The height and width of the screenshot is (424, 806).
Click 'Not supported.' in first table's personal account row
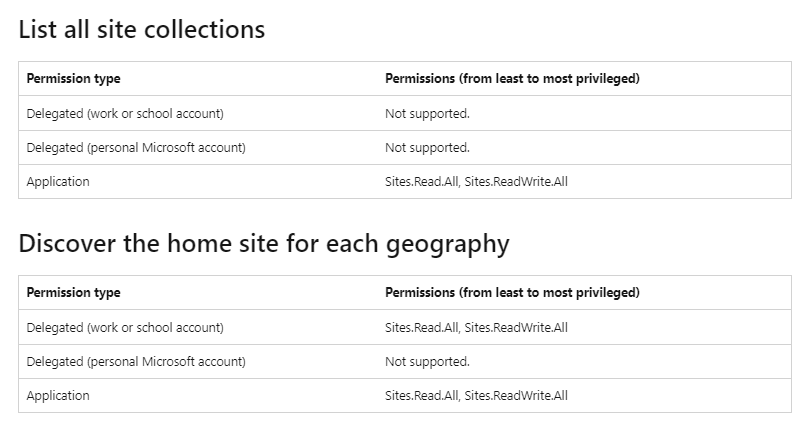[428, 148]
